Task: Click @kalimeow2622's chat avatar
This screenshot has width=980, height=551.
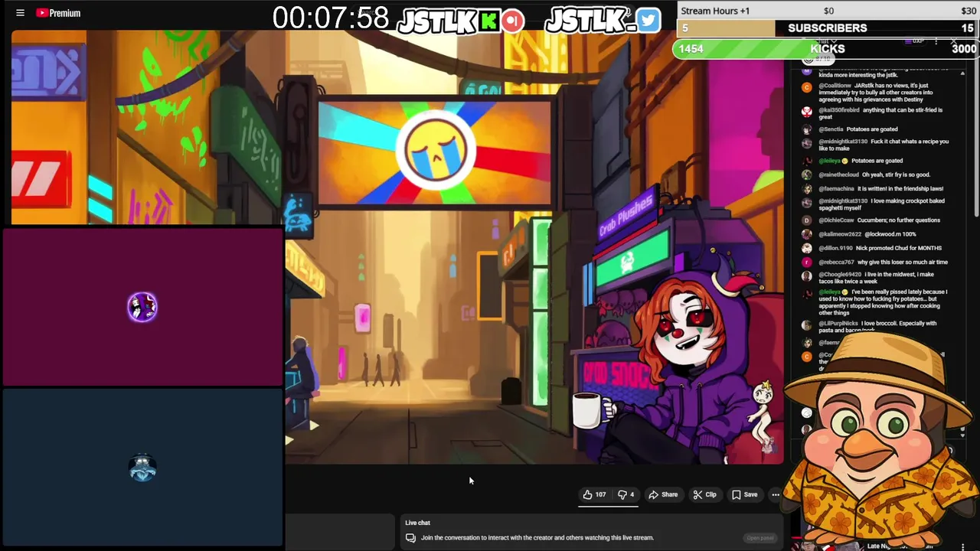Action: pyautogui.click(x=806, y=234)
